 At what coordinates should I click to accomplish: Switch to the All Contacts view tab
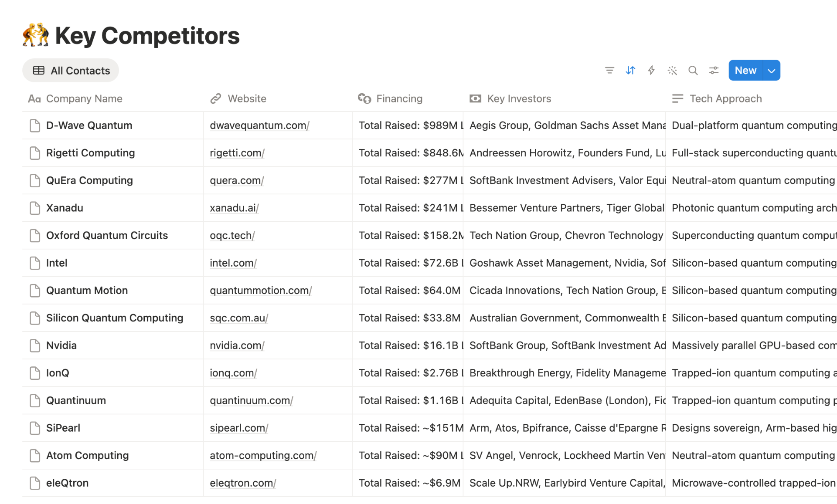point(71,70)
